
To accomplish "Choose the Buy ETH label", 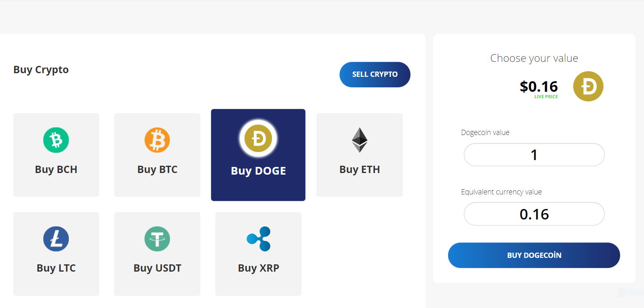I will coord(359,169).
